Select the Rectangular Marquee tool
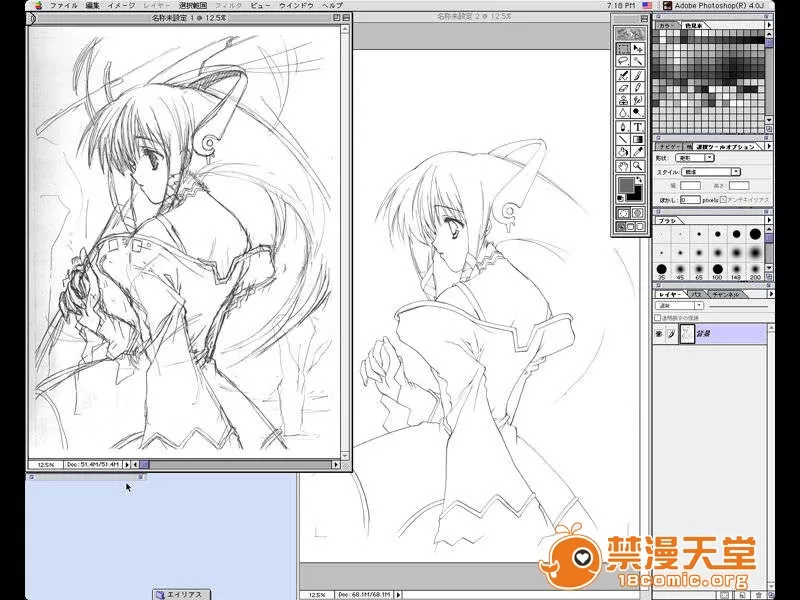800x600 pixels. pos(623,48)
